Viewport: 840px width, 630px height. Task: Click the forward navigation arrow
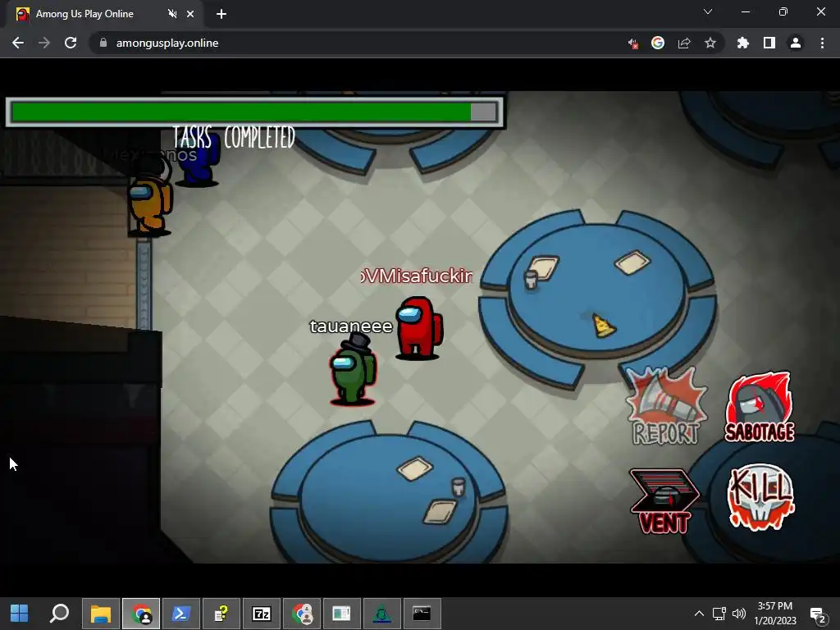pyautogui.click(x=44, y=43)
